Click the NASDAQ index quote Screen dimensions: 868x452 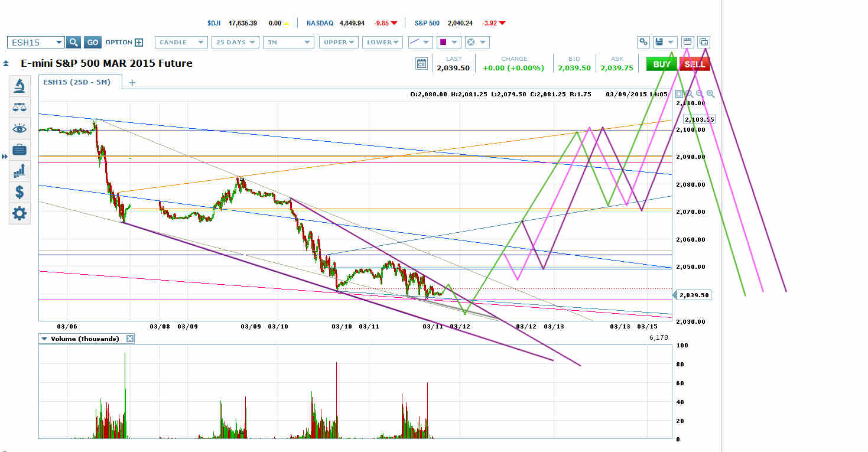pyautogui.click(x=352, y=23)
